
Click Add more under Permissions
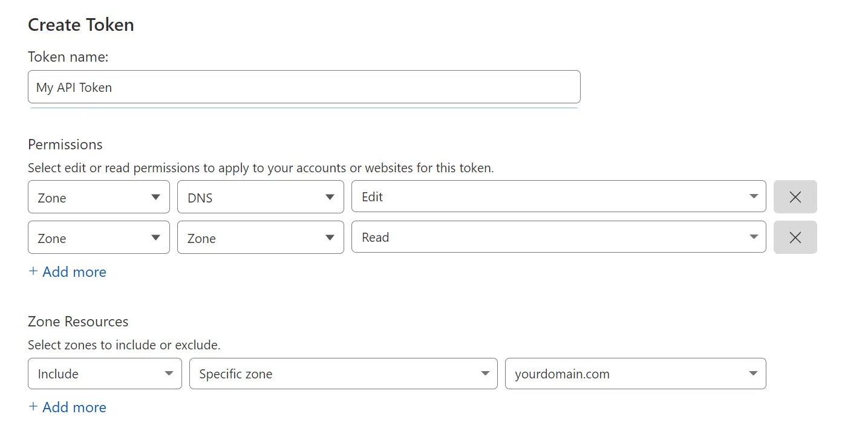point(67,271)
